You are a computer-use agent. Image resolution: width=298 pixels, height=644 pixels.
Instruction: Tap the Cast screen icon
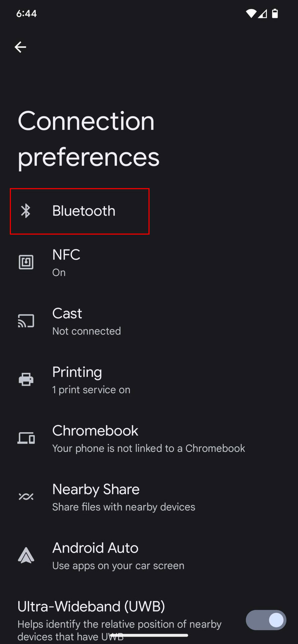tap(26, 321)
